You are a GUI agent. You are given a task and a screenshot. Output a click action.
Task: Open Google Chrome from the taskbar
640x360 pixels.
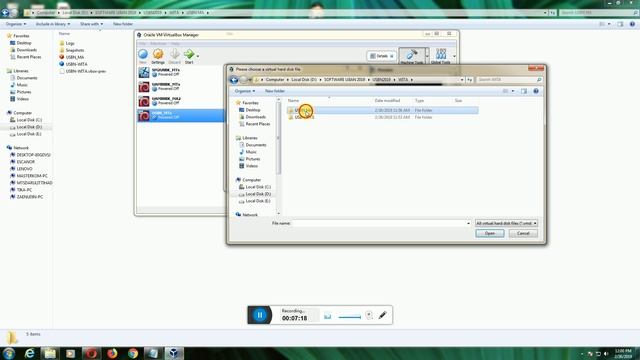click(x=133, y=353)
